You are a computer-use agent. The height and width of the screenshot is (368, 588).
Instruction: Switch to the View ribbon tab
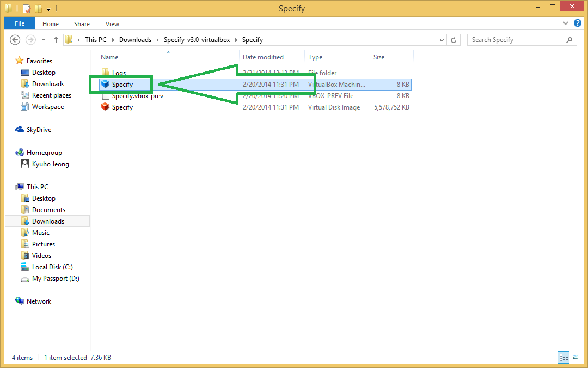112,23
